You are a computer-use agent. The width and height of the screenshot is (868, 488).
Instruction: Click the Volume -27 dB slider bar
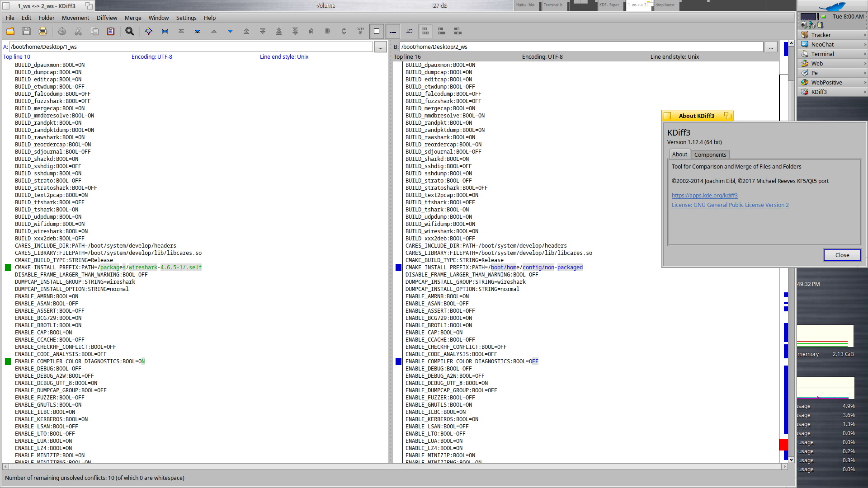[305, 5]
